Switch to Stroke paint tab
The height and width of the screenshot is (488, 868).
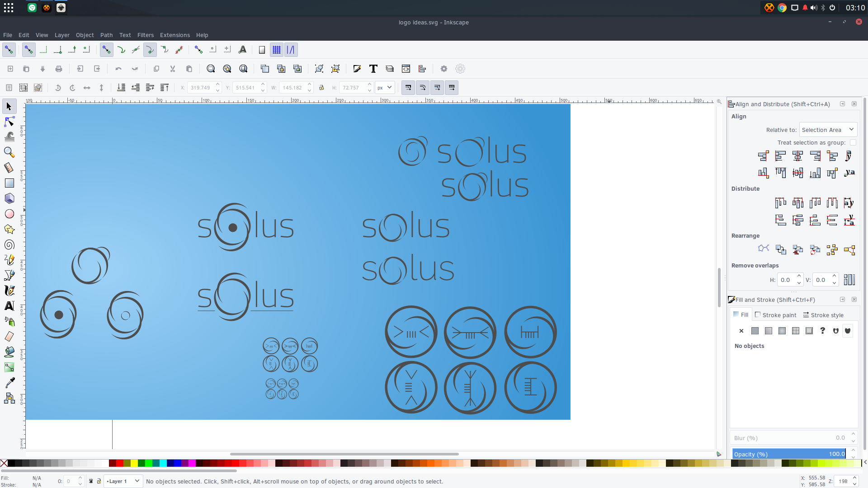(x=776, y=315)
